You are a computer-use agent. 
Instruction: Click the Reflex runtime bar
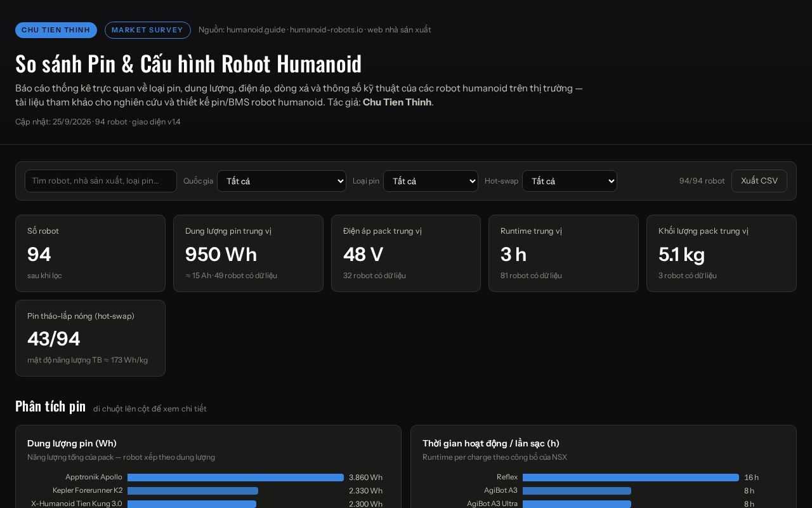(x=631, y=478)
